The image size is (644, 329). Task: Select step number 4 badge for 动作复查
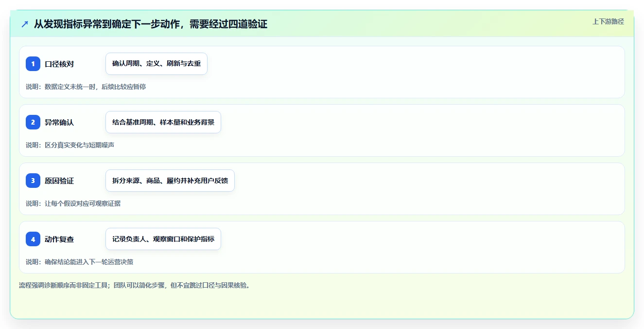point(33,239)
